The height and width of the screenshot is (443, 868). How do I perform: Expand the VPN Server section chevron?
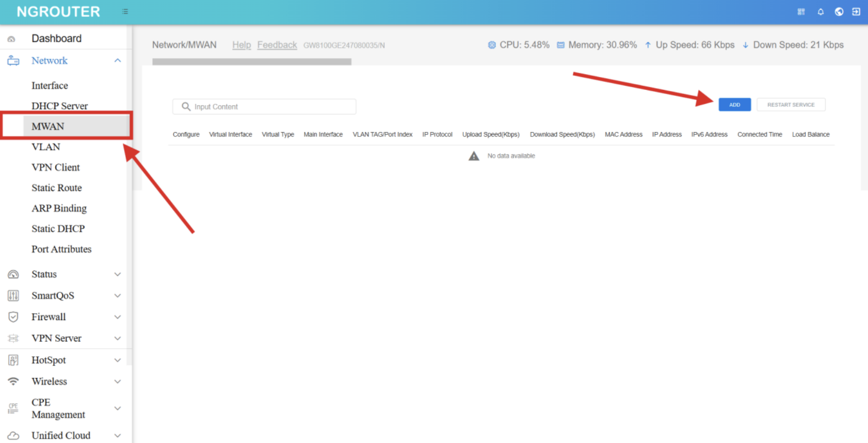118,338
